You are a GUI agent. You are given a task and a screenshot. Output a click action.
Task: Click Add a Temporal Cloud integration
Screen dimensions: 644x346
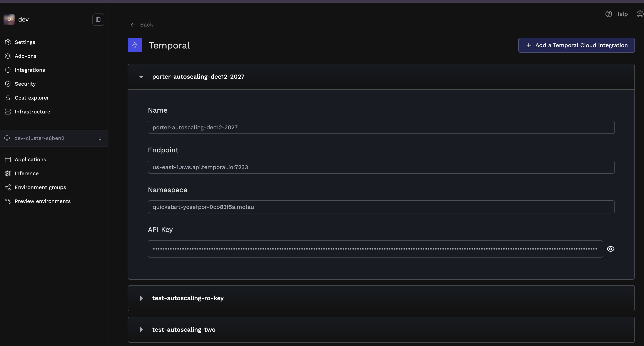[x=576, y=45]
